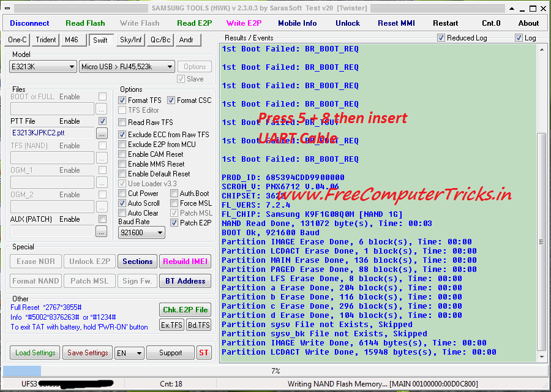Image resolution: width=551 pixels, height=392 pixels.
Task: Enable Auto Clear option
Action: (122, 213)
